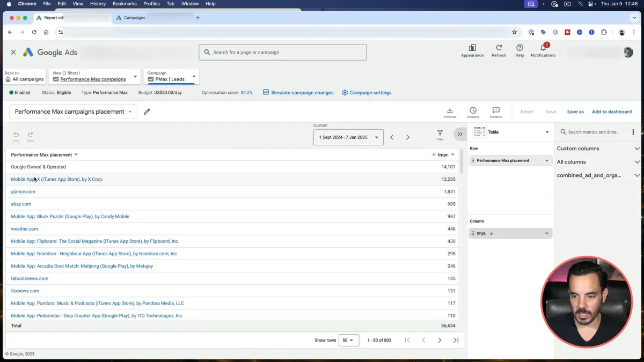Open new browser tab with plus
The image size is (644, 362).
tap(197, 18)
